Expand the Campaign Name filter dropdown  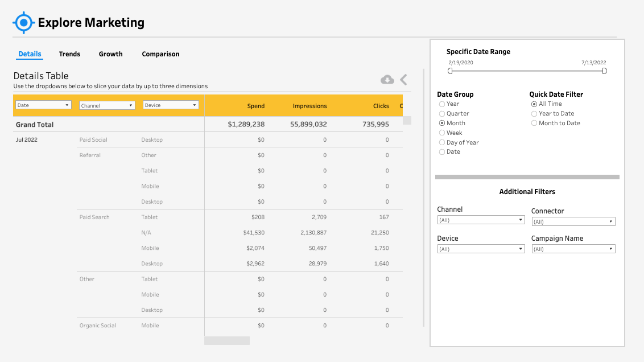click(573, 249)
